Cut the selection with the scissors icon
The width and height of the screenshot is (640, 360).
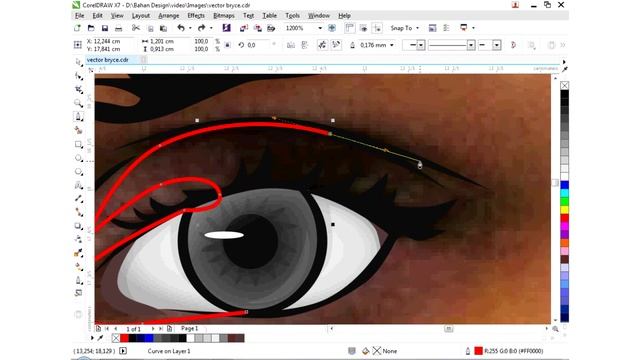[136, 28]
